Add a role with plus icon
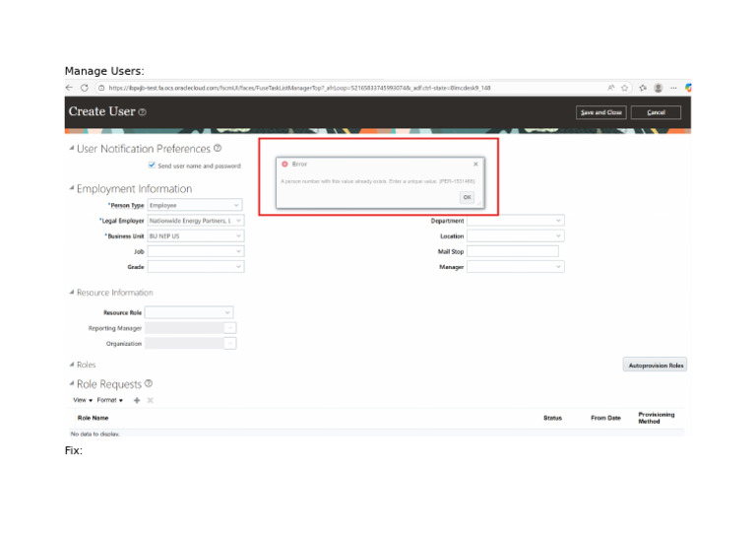The width and height of the screenshot is (756, 535). [x=137, y=400]
